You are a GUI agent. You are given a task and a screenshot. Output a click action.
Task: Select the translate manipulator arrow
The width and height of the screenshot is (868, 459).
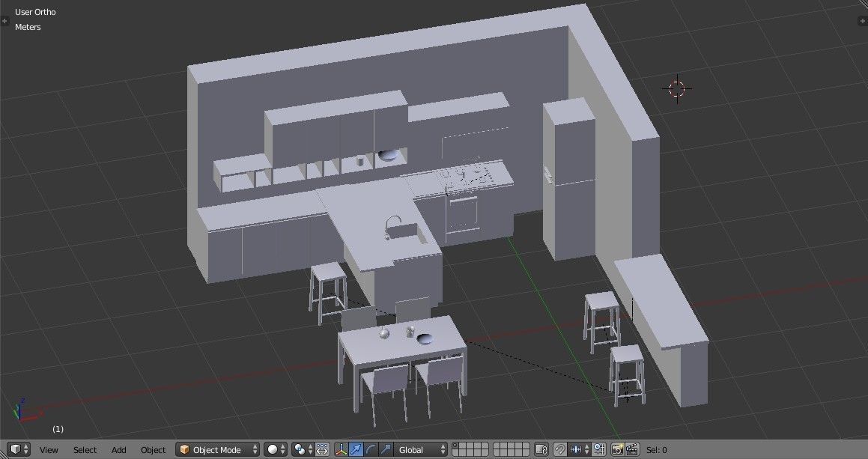[x=356, y=449]
